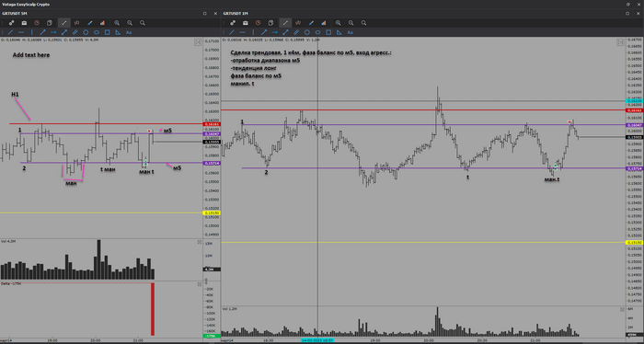The image size is (644, 344).
Task: Zoom out on the 5M chart
Action: click(x=130, y=23)
